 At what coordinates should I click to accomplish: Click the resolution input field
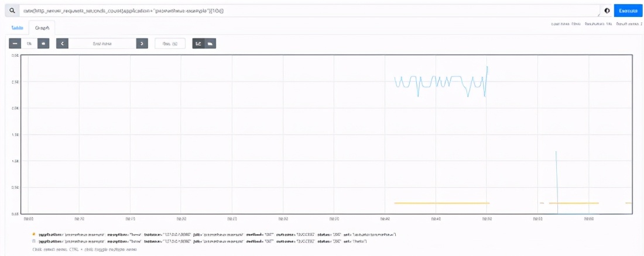[x=170, y=43]
